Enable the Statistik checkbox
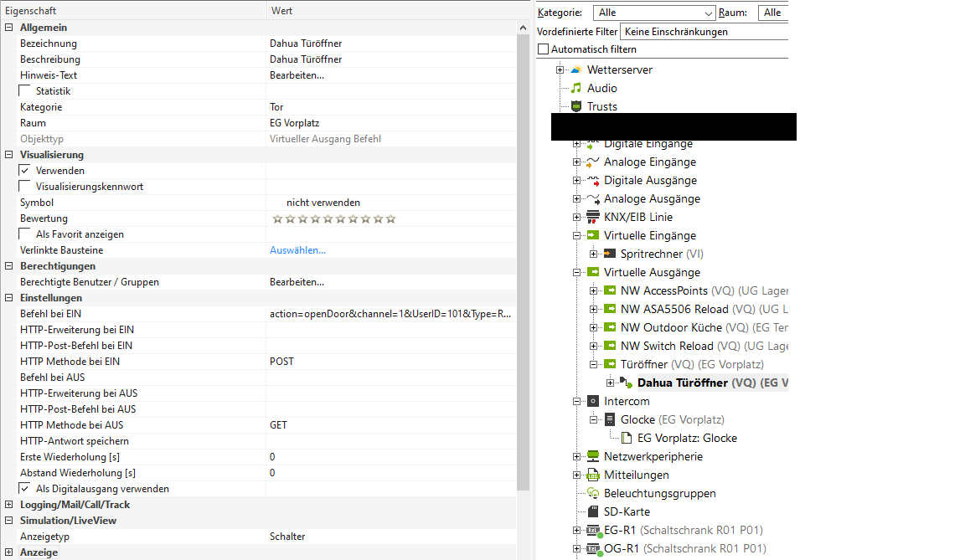This screenshot has height=560, width=965. [25, 91]
